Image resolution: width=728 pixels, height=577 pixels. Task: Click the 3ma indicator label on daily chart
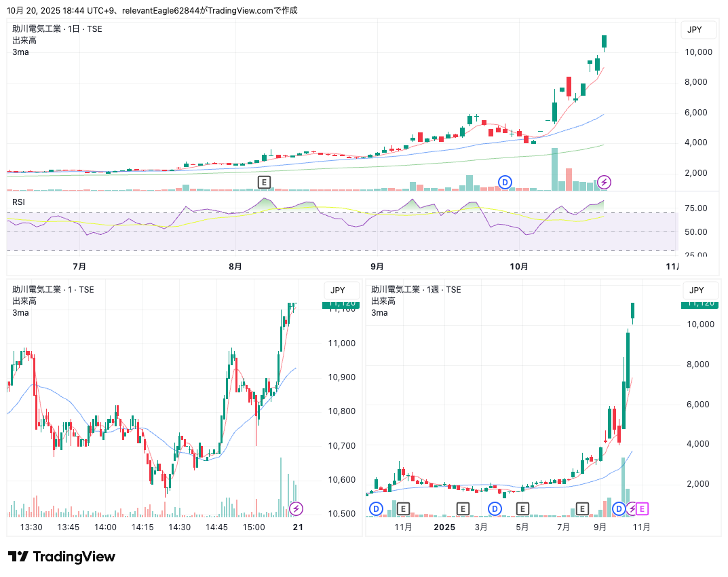coord(20,52)
